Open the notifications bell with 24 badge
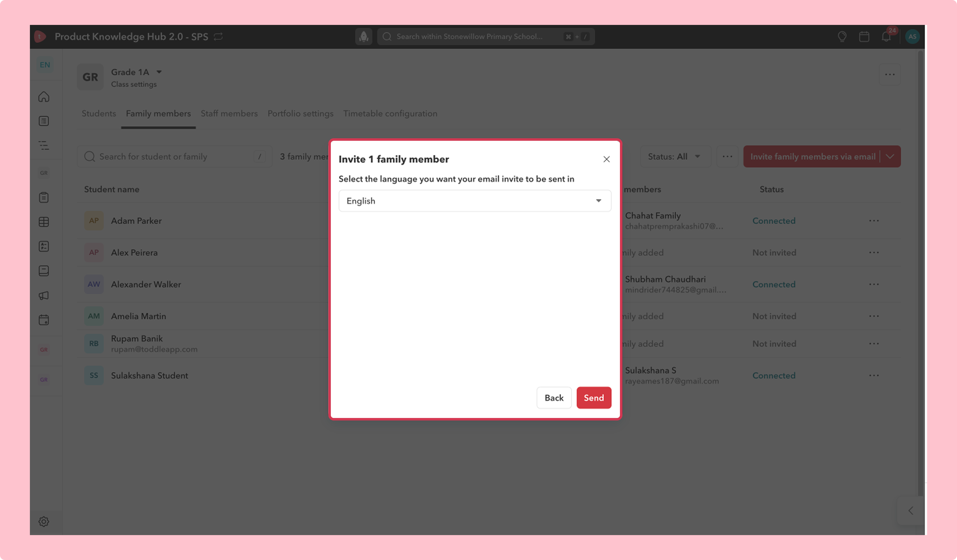 coord(887,36)
